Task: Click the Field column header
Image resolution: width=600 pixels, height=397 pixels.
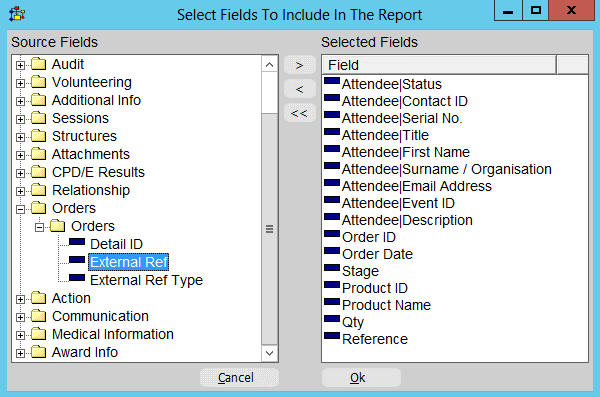Action: (439, 65)
